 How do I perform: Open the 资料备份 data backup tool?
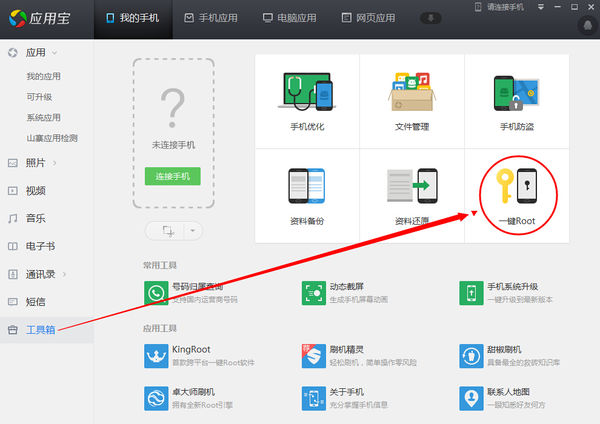(307, 196)
